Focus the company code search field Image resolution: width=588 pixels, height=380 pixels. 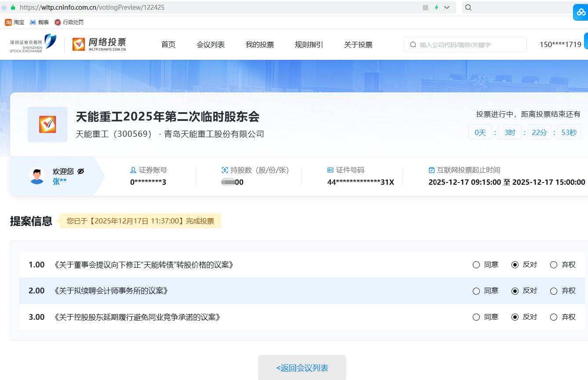pyautogui.click(x=465, y=45)
